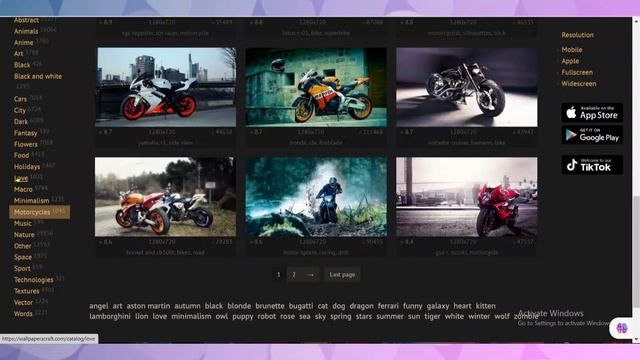The width and height of the screenshot is (640, 360).
Task: Click the 'aston martin' tag
Action: tap(148, 306)
